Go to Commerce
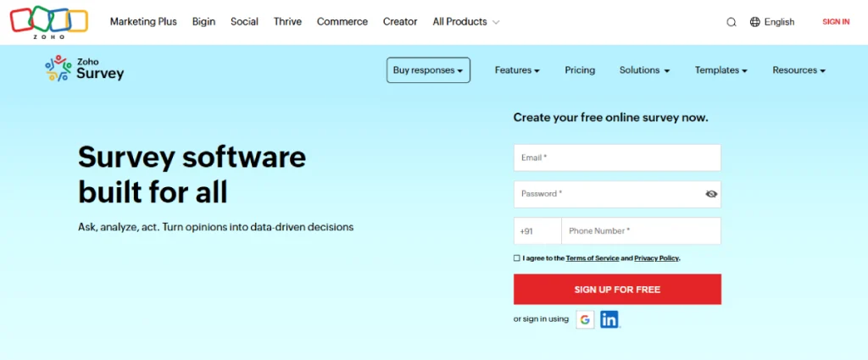 (342, 22)
